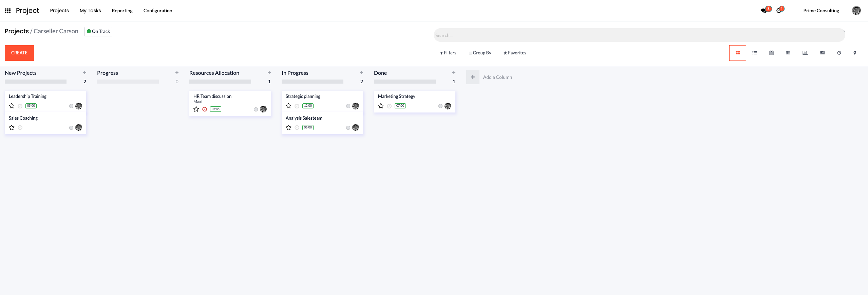Open kanban state dot on Analysis Salesteam
868x295 pixels.
coord(348,128)
